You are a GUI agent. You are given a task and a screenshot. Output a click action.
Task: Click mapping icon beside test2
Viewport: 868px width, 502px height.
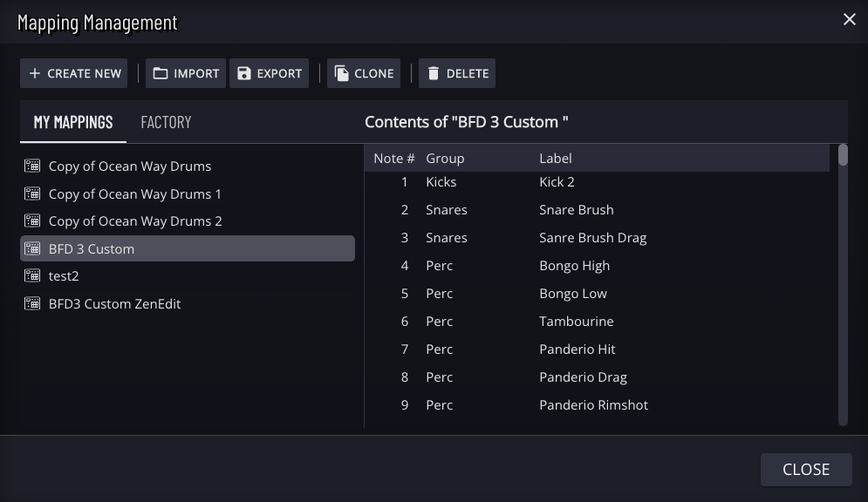click(32, 275)
